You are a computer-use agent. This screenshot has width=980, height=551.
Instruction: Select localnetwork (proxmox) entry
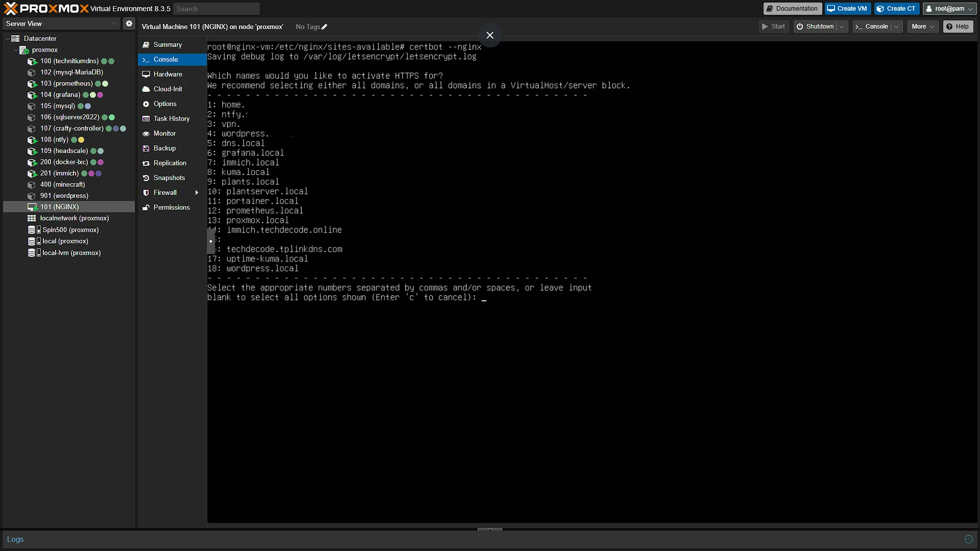pyautogui.click(x=68, y=218)
